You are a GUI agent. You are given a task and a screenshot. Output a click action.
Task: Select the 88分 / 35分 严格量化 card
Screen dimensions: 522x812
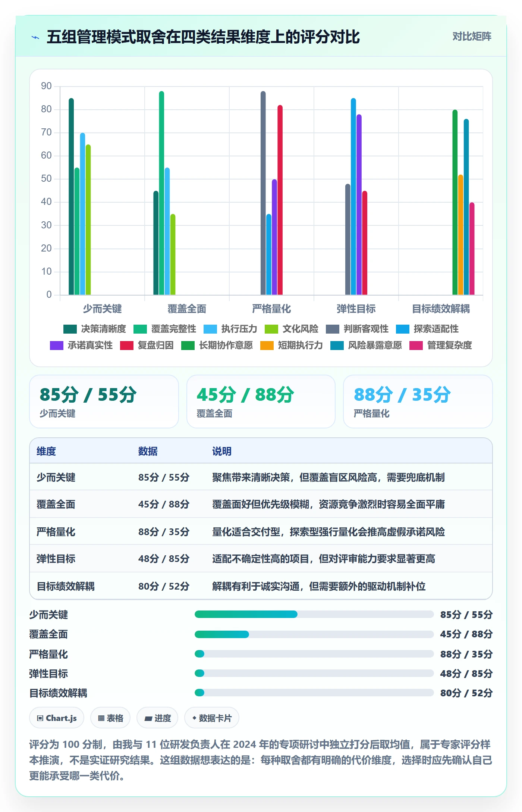coord(418,402)
